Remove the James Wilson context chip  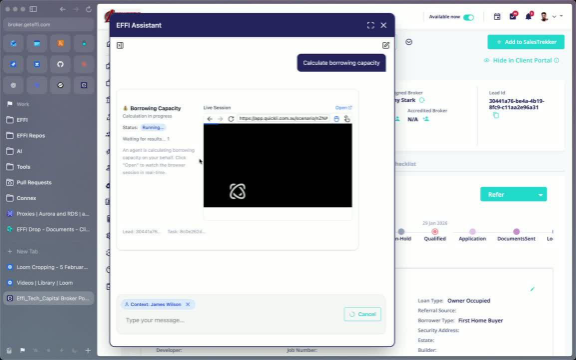(188, 304)
